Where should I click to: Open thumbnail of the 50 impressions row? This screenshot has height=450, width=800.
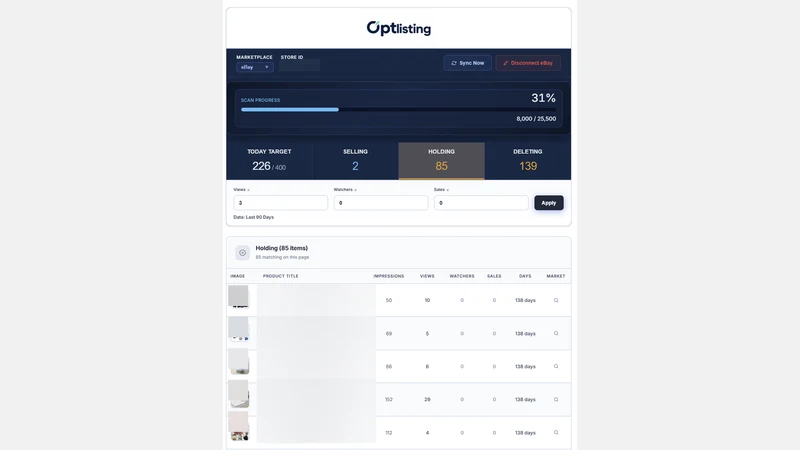238,297
